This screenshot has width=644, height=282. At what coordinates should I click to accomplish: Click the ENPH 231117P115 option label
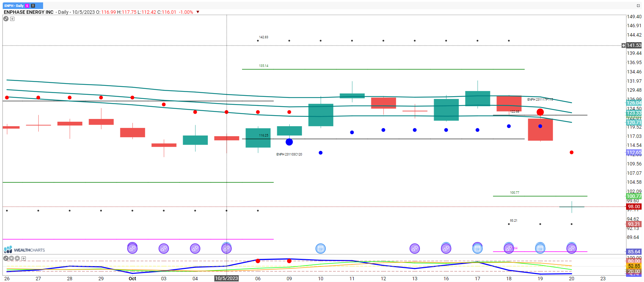click(540, 100)
